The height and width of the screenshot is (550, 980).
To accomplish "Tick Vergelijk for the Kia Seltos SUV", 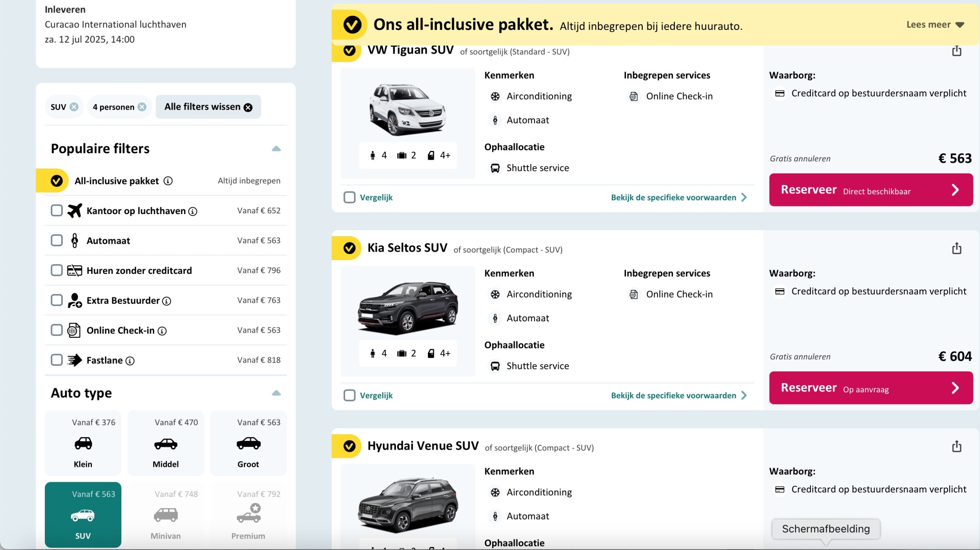I will tap(349, 395).
